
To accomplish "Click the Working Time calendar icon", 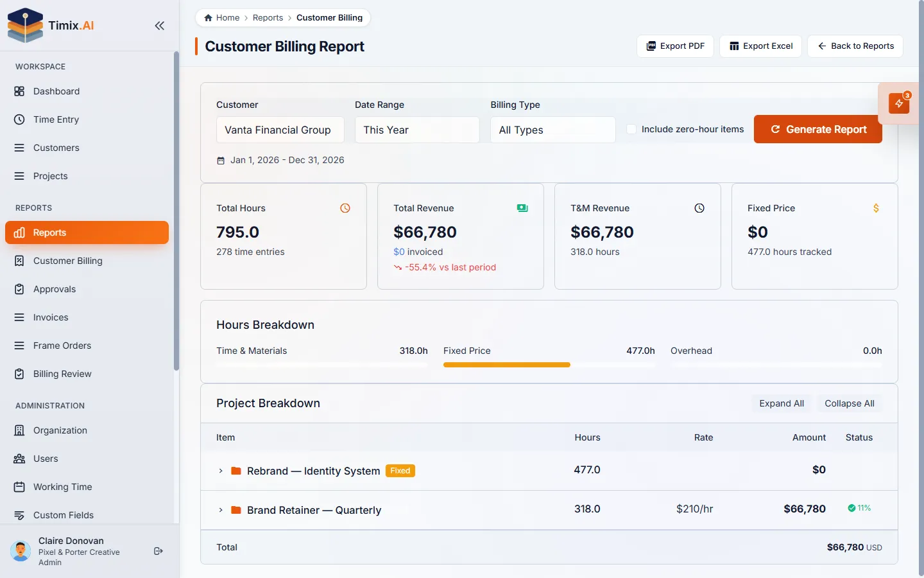I will pos(19,487).
